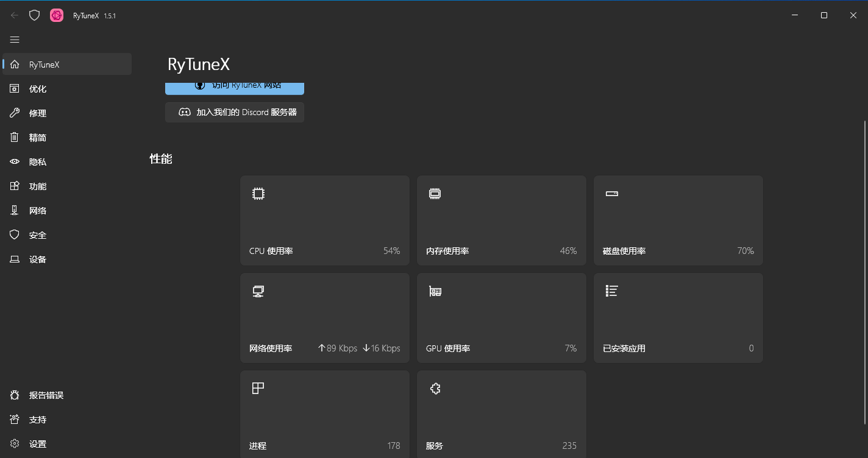Open 报告错误 from the sidebar
This screenshot has height=458, width=868.
(67, 395)
